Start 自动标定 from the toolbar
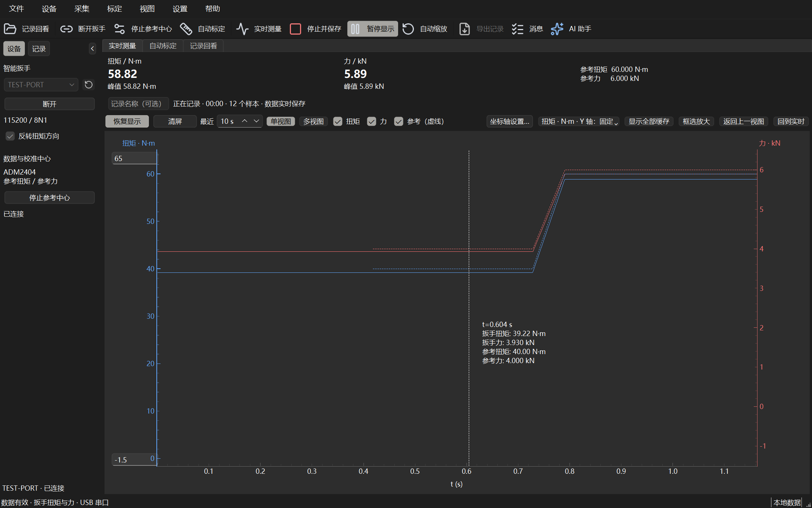This screenshot has width=812, height=508. click(203, 29)
